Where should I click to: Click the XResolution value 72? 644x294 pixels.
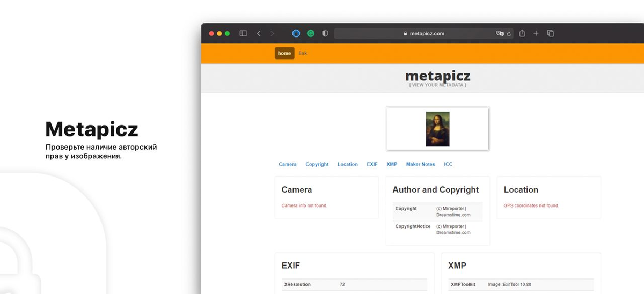click(x=342, y=284)
